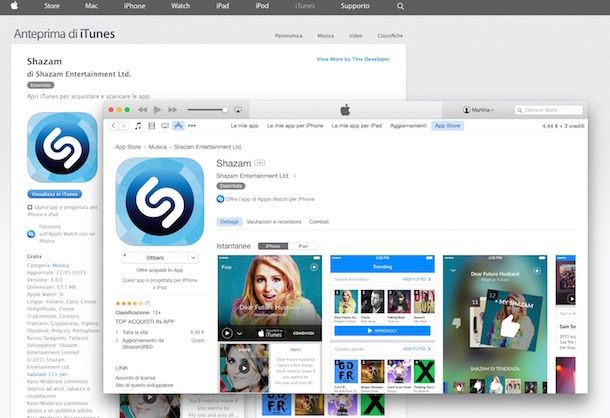Viewport: 610px width, 418px height.
Task: Show iPhone screenshots toggle
Action: tap(273, 246)
